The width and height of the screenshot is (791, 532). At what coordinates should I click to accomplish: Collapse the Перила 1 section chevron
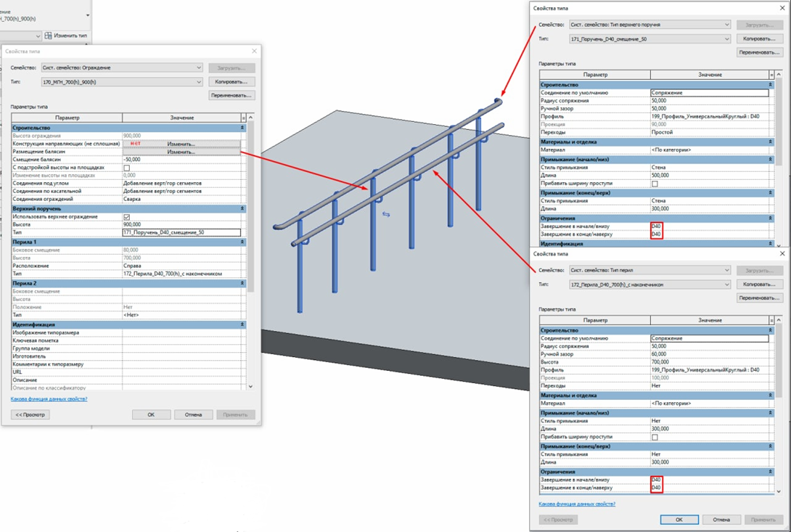(x=242, y=242)
